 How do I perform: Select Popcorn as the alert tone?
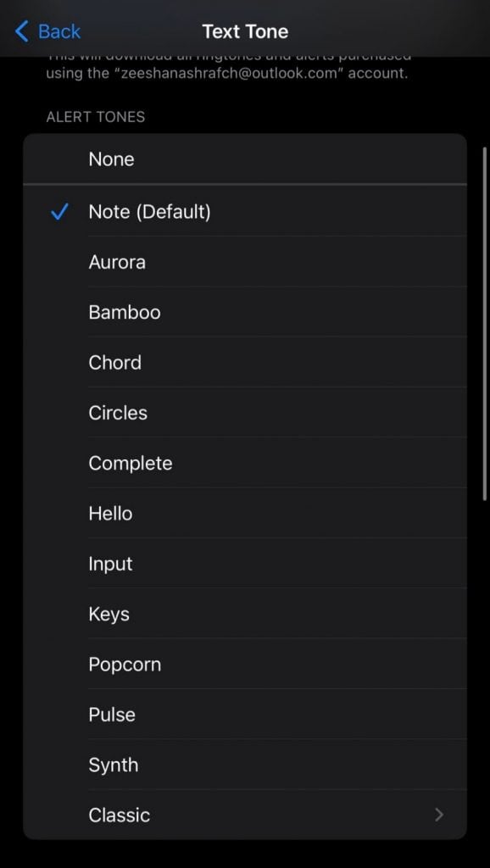point(246,664)
